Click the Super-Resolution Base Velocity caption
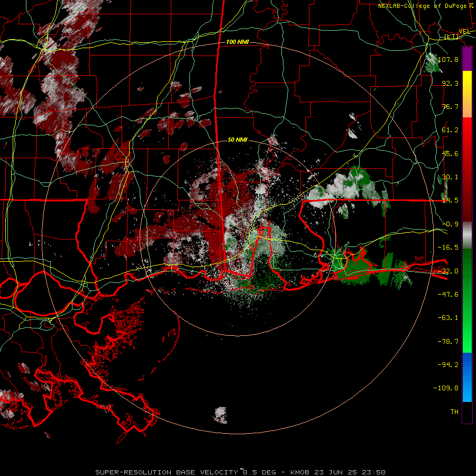 [241, 472]
